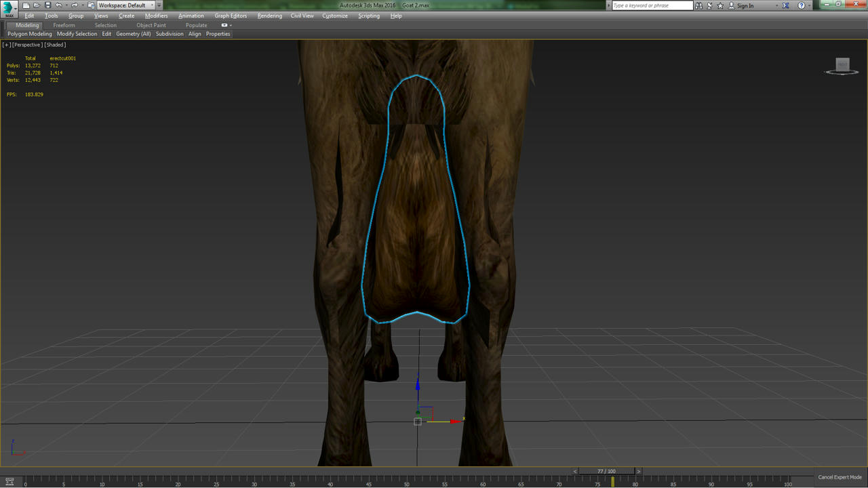Switch to the Modeling ribbon tab
Image resolution: width=868 pixels, height=488 pixels.
(27, 25)
